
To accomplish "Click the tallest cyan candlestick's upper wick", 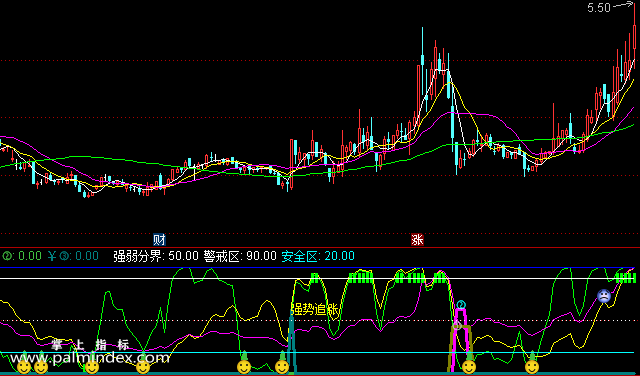I will pos(422,41).
